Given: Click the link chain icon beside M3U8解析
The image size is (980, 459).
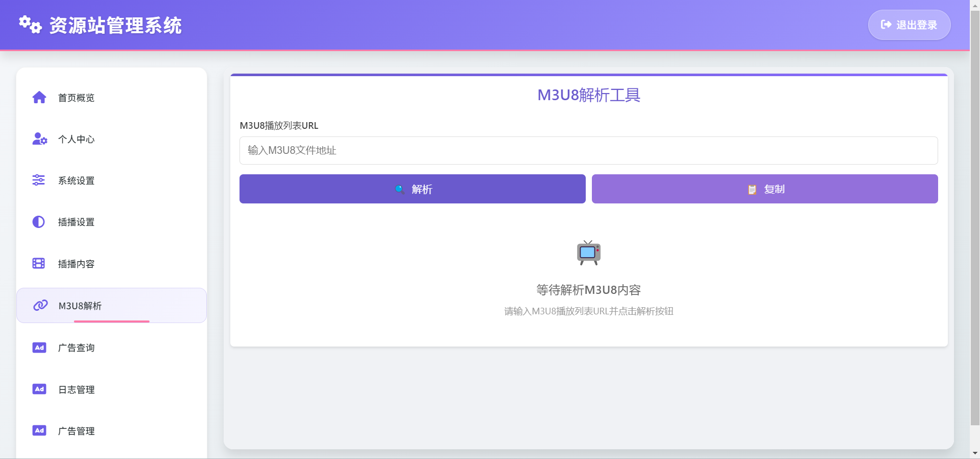Looking at the screenshot, I should point(40,305).
